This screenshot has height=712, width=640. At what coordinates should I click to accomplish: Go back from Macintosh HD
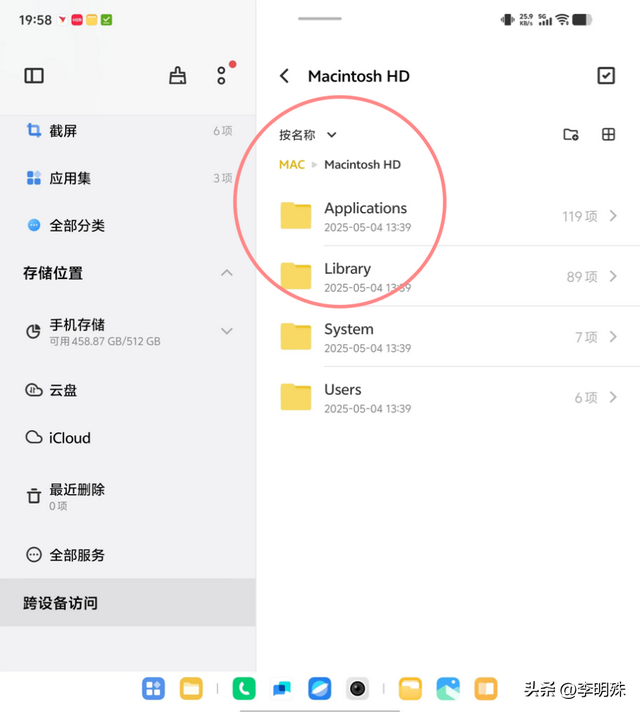click(x=284, y=76)
